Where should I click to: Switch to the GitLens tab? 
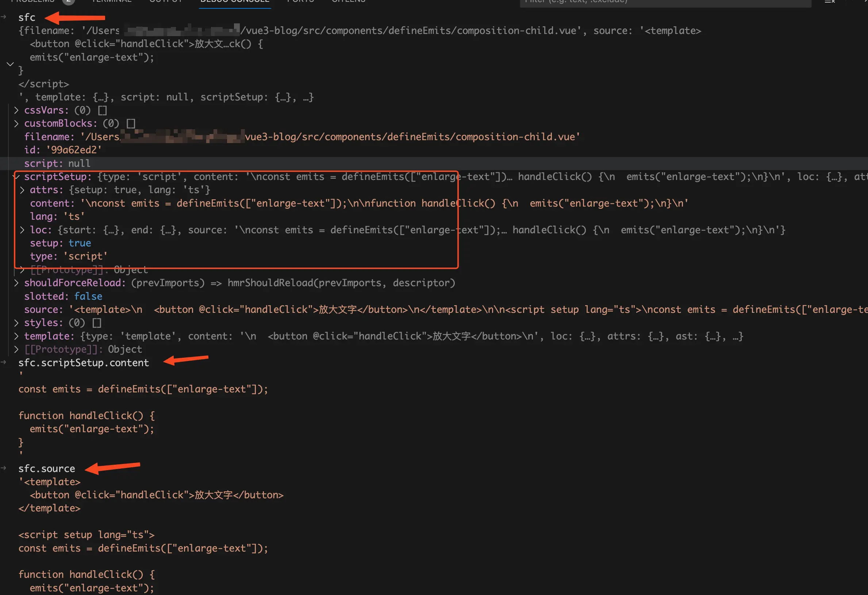pos(348,1)
